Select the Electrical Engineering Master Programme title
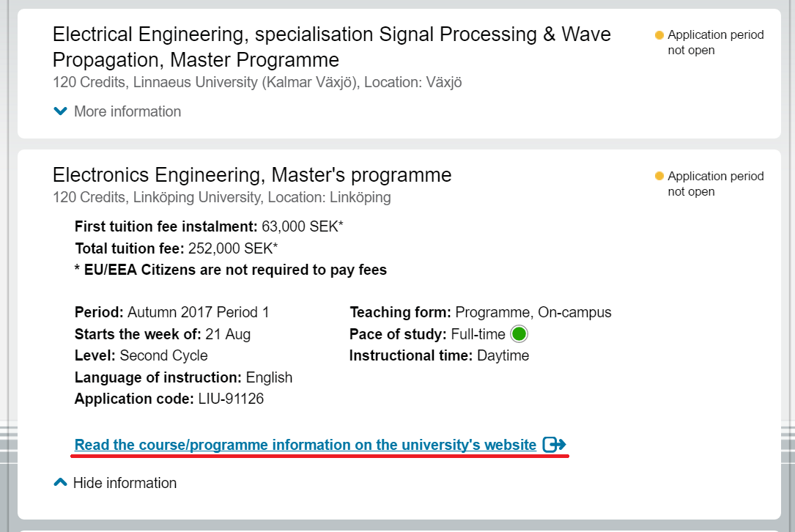The width and height of the screenshot is (795, 532). coord(331,47)
